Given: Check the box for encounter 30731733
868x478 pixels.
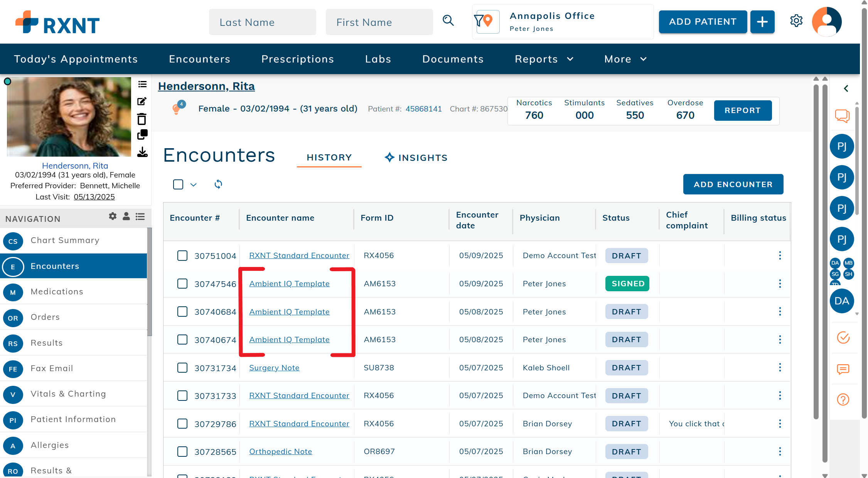Looking at the screenshot, I should (x=182, y=395).
